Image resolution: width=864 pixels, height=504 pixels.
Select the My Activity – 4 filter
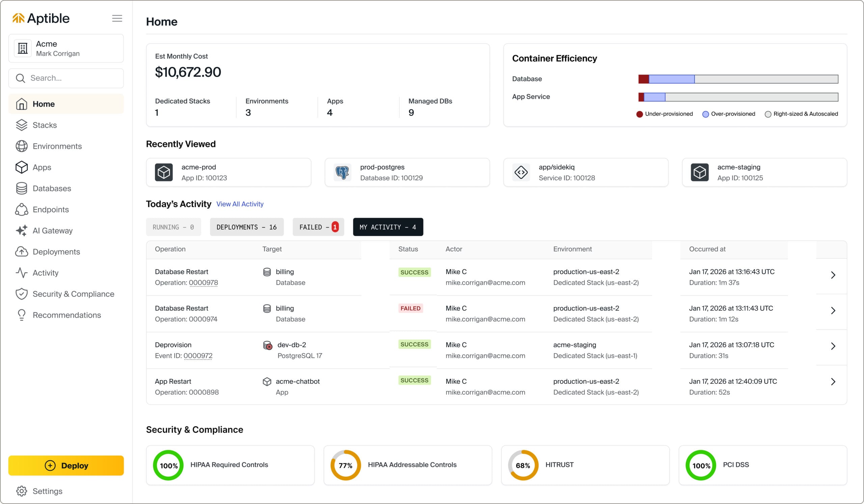(x=388, y=227)
